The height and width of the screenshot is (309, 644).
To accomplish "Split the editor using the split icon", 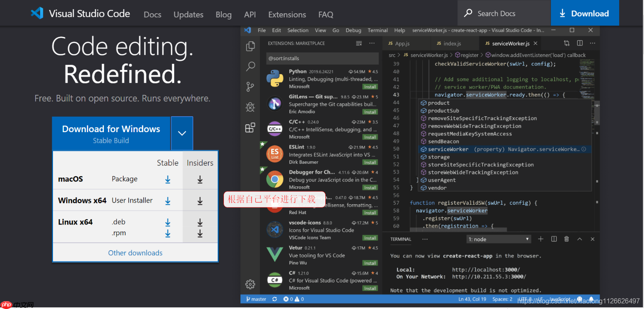I will [x=579, y=43].
